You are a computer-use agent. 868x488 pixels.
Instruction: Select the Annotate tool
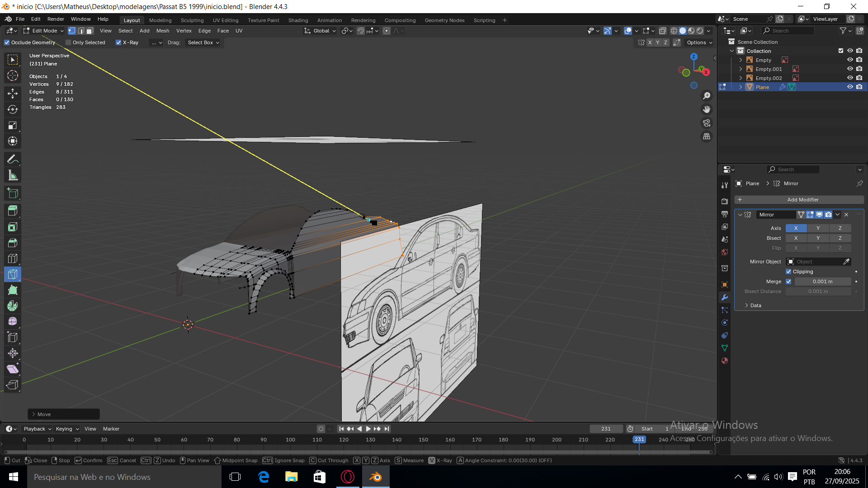13,159
